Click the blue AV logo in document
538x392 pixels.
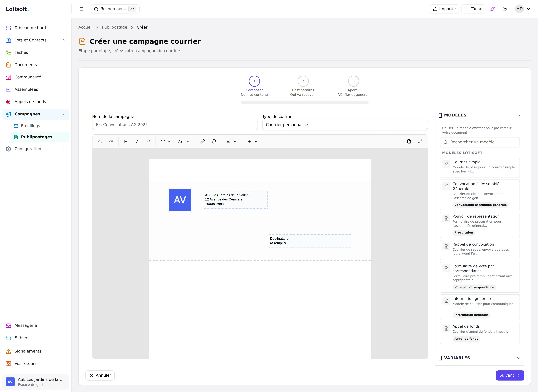tap(180, 200)
